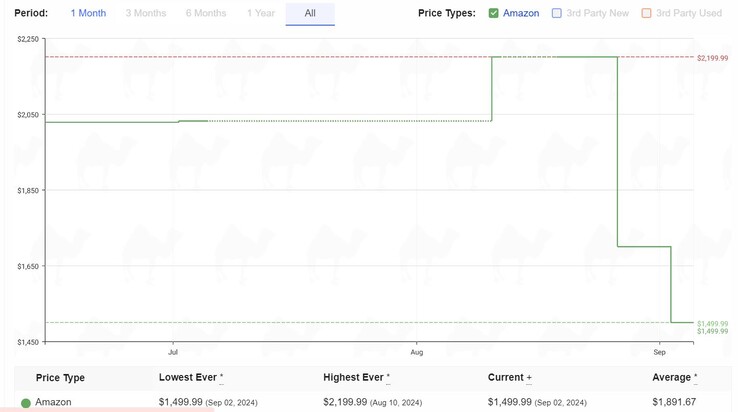Click the Aug label on the time axis
The height and width of the screenshot is (412, 738).
(x=417, y=353)
